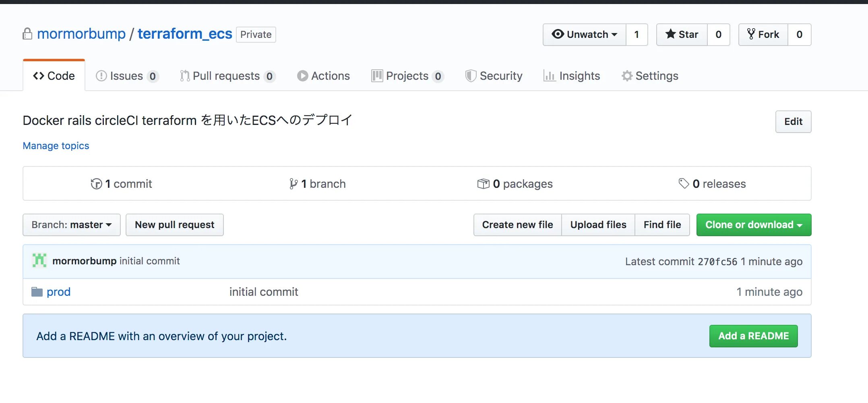View the 0 packages link

point(515,184)
